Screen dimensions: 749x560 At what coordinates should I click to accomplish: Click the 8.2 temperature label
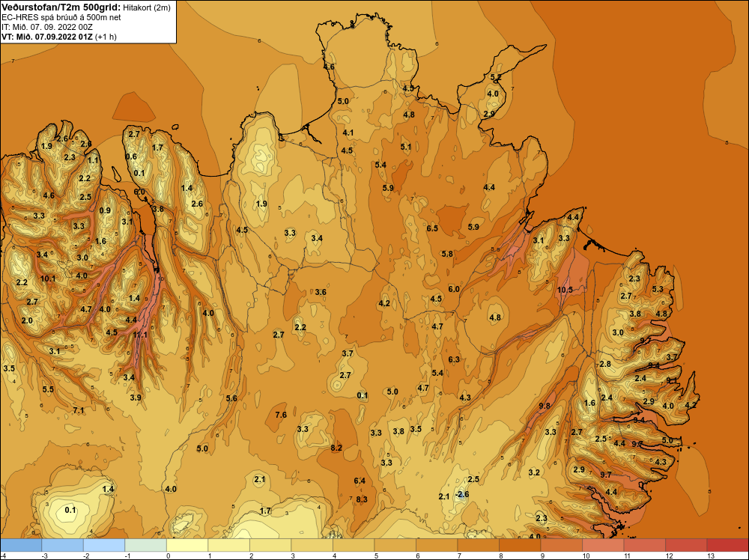point(336,448)
